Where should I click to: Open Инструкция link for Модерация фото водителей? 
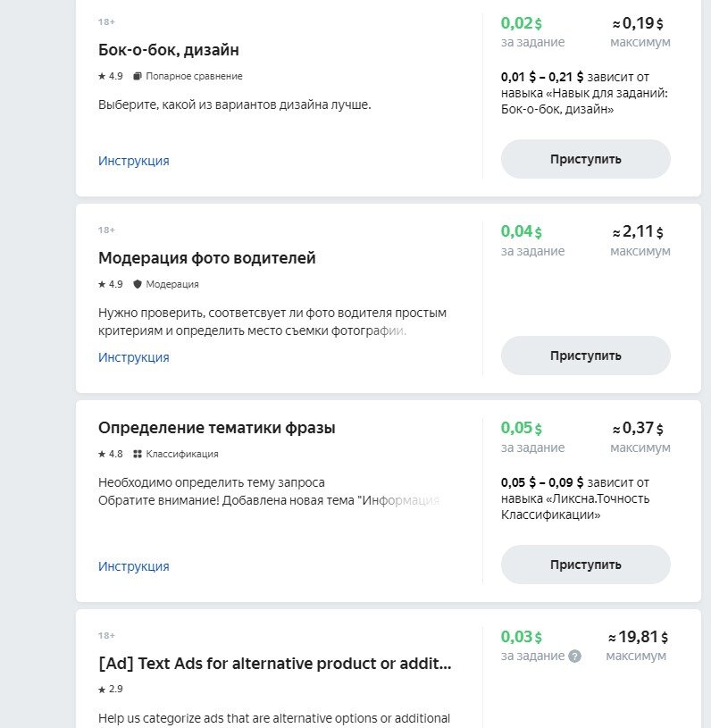point(133,357)
